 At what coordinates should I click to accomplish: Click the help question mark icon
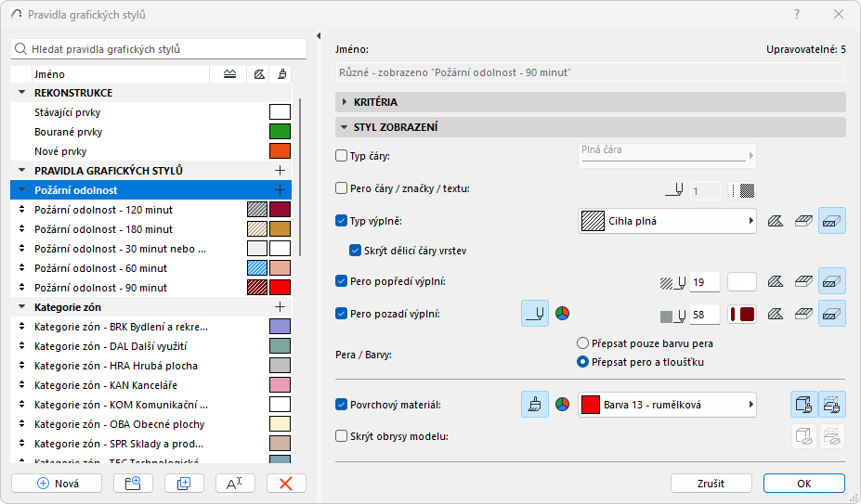pos(797,15)
